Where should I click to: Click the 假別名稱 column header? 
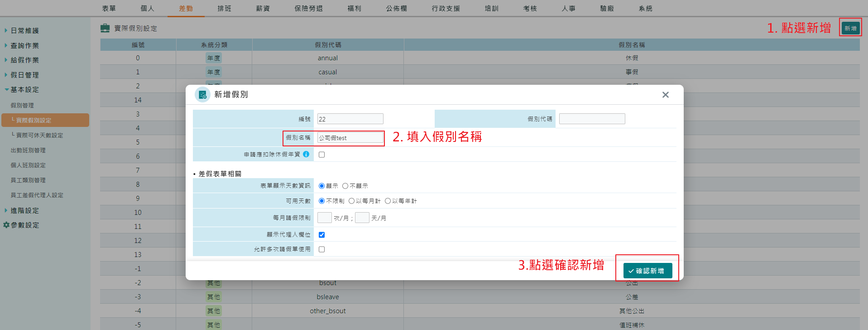tap(632, 44)
